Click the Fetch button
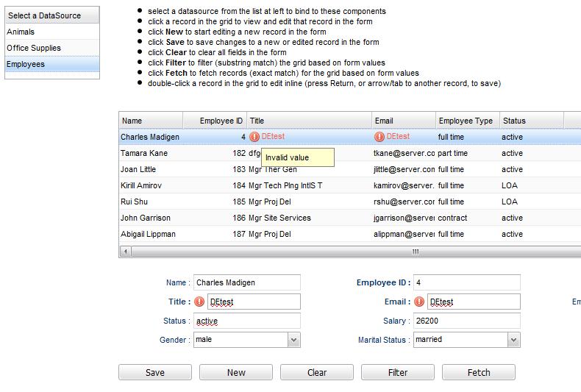 (x=479, y=372)
